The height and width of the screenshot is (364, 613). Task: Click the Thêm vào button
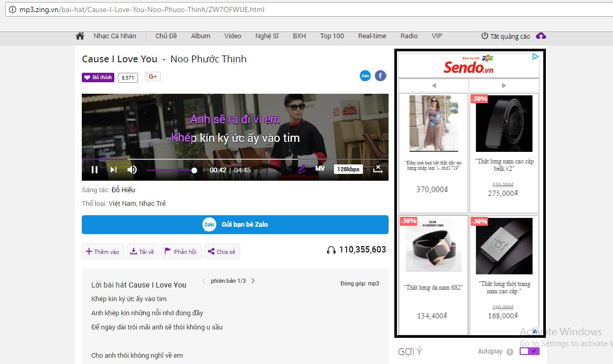click(x=103, y=251)
